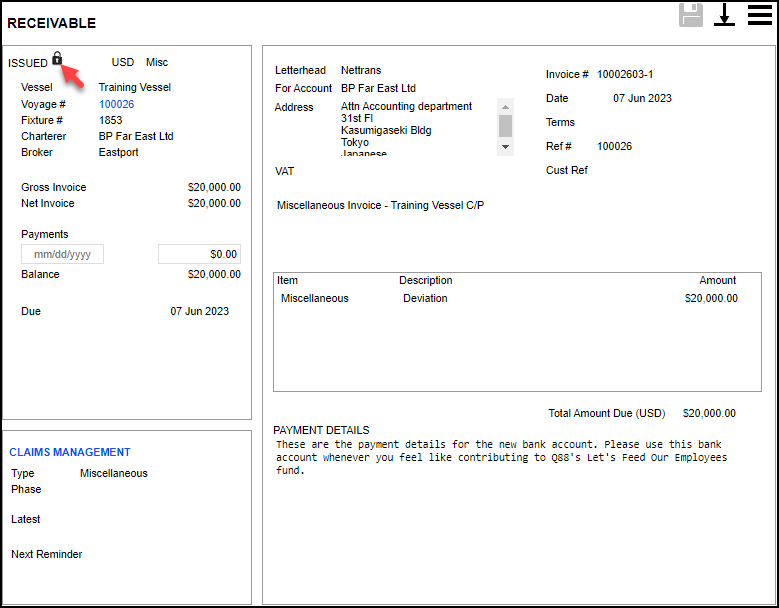Click the Fixture number 1853
The width and height of the screenshot is (779, 608).
(x=111, y=120)
